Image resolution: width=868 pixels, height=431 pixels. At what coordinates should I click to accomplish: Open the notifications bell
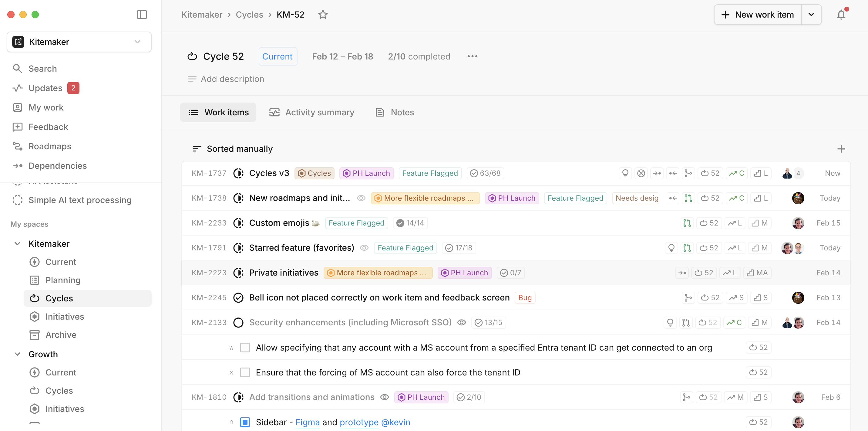[x=841, y=15]
